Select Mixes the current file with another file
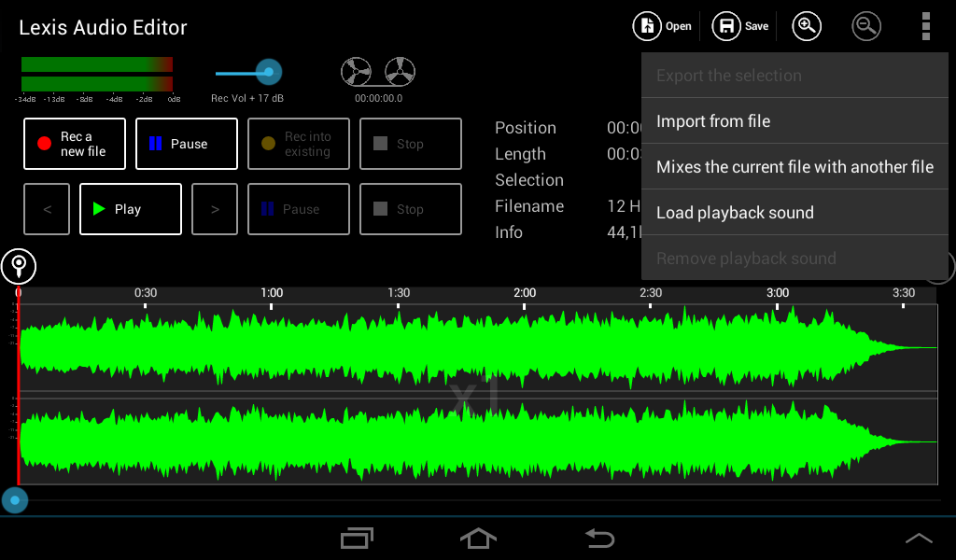This screenshot has width=956, height=560. (795, 167)
